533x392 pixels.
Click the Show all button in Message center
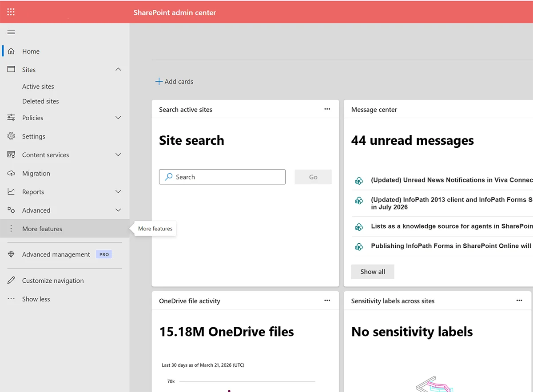372,271
